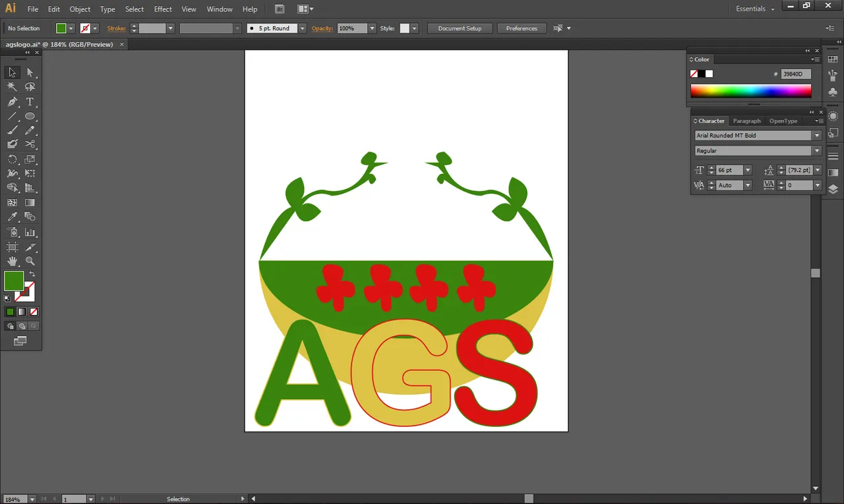
Task: Select the Column Graph tool
Action: coord(30,232)
